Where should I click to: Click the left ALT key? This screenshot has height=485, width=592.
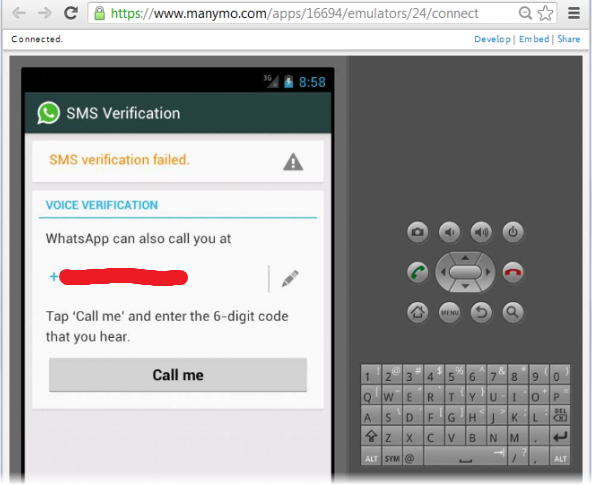(371, 456)
